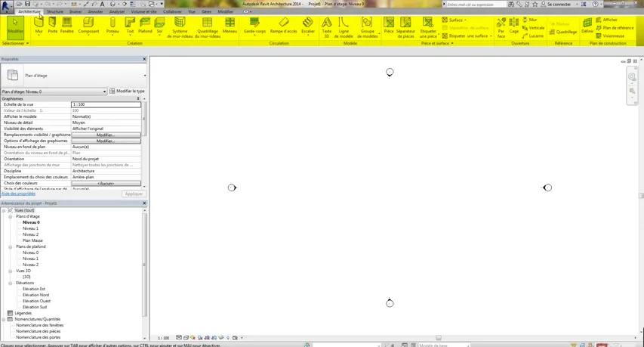Click the Aucun button for Choix des couleurs
Image resolution: width=644 pixels, height=347 pixels.
click(106, 184)
